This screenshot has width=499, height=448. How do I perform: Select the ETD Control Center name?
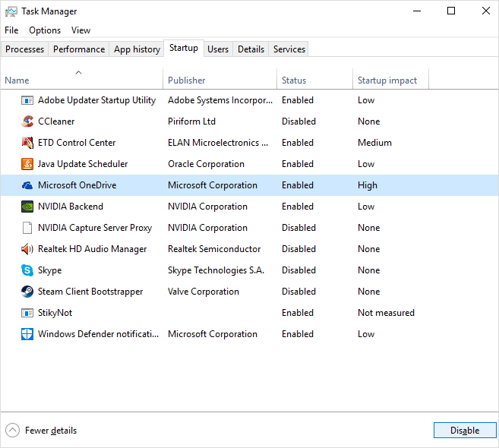(x=77, y=143)
